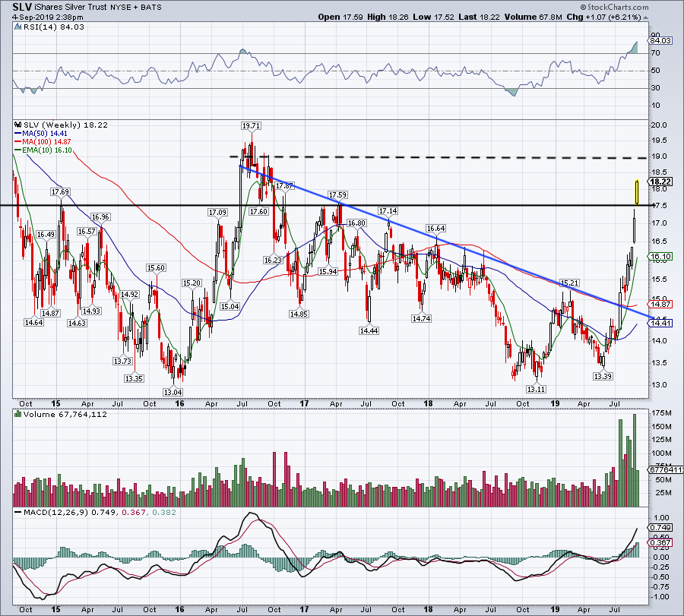Click the 84.03 RSI tag on right axis
This screenshot has width=684, height=616.
pos(660,41)
